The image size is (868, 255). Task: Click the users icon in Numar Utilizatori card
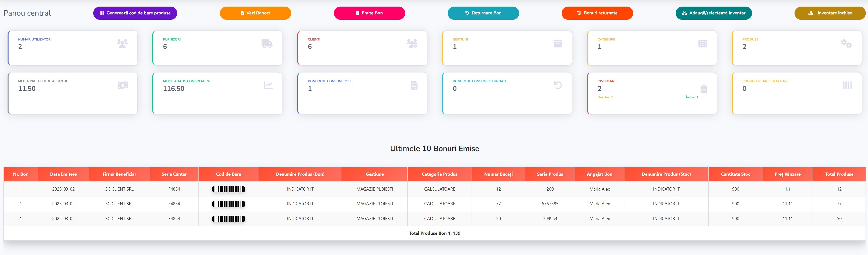click(122, 43)
